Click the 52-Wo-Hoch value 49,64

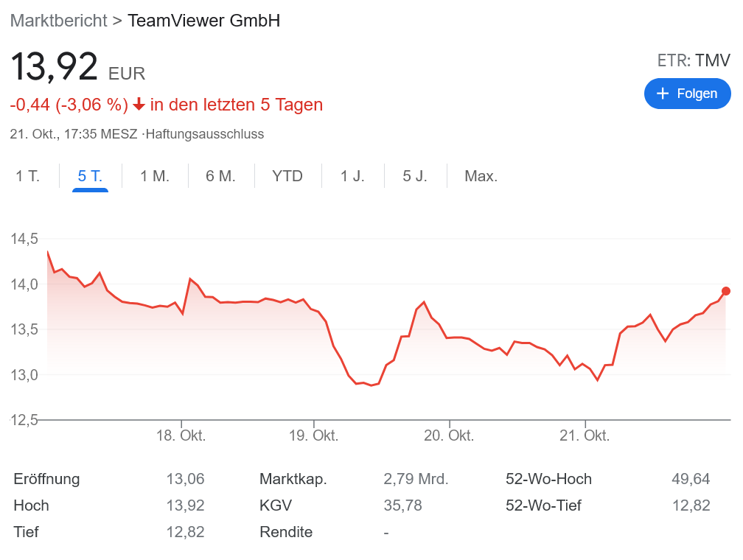click(x=692, y=479)
